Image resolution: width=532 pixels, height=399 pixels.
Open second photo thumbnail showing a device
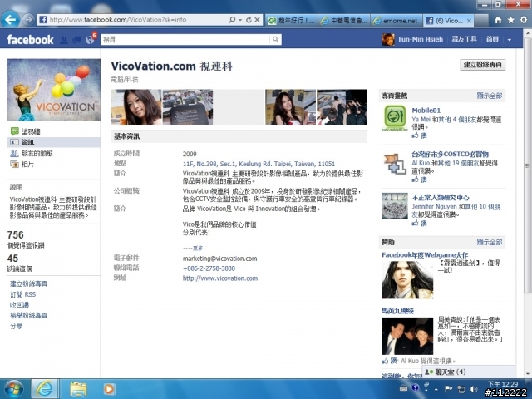pyautogui.click(x=188, y=107)
